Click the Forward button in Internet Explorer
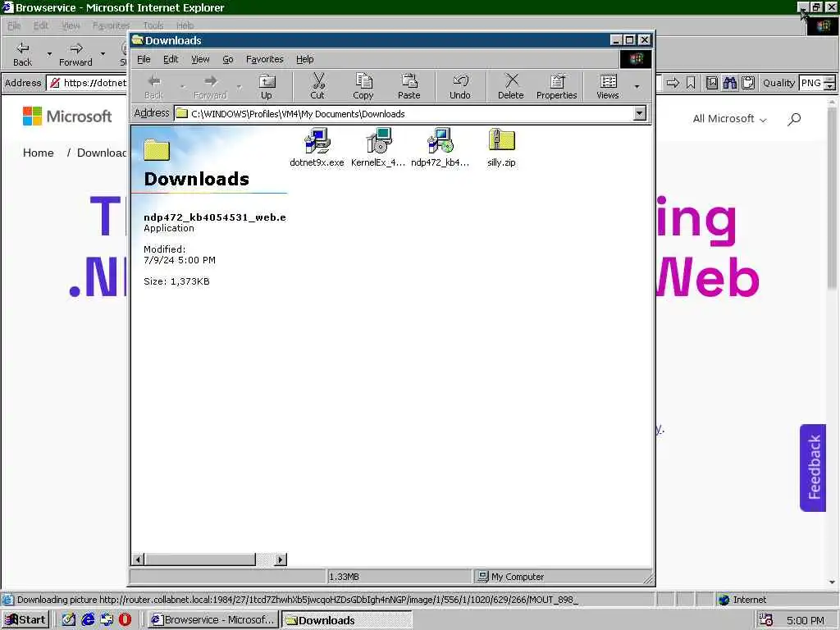 click(x=75, y=53)
